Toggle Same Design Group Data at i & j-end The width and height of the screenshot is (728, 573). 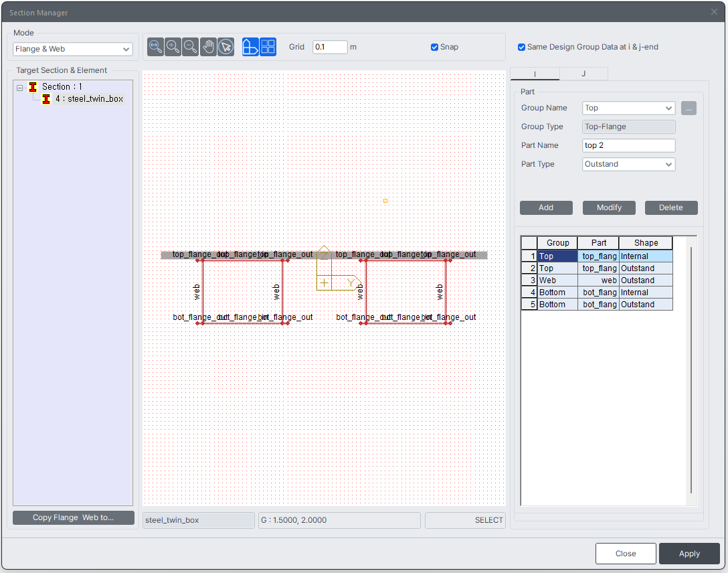pyautogui.click(x=521, y=47)
